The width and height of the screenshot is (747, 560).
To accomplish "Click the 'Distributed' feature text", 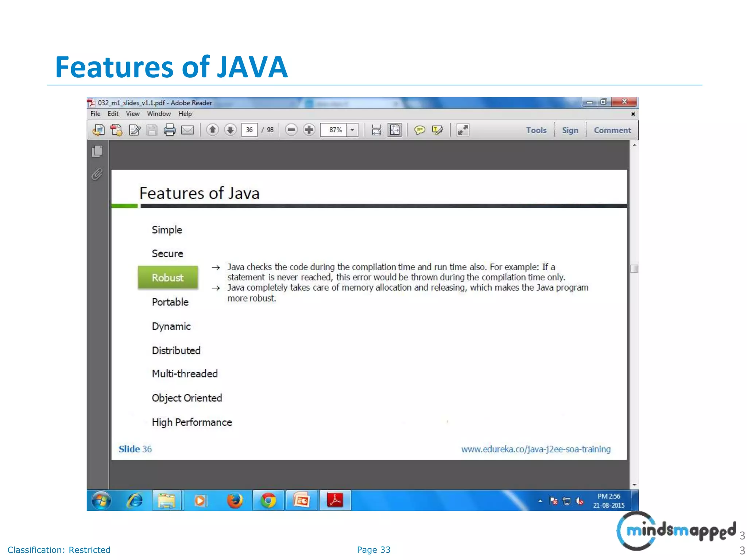I will click(176, 350).
